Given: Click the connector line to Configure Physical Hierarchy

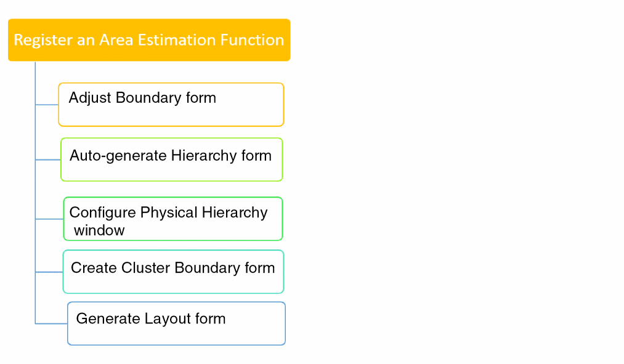Looking at the screenshot, I should (49, 219).
